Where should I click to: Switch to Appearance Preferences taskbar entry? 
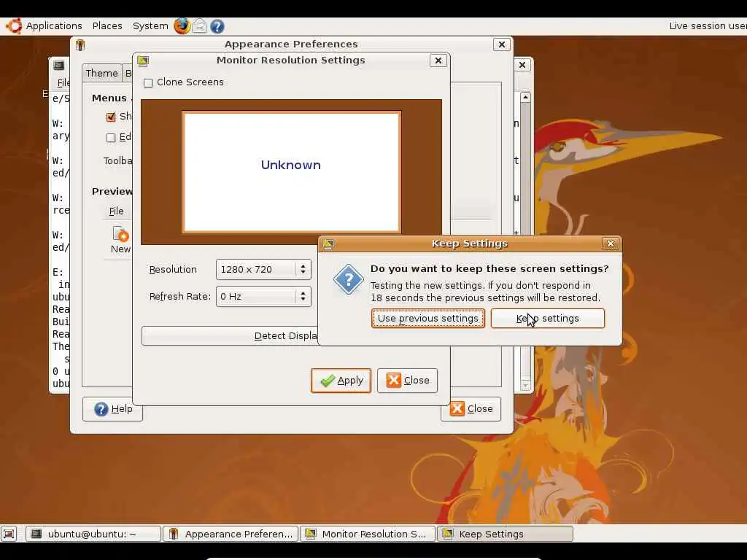(x=231, y=534)
